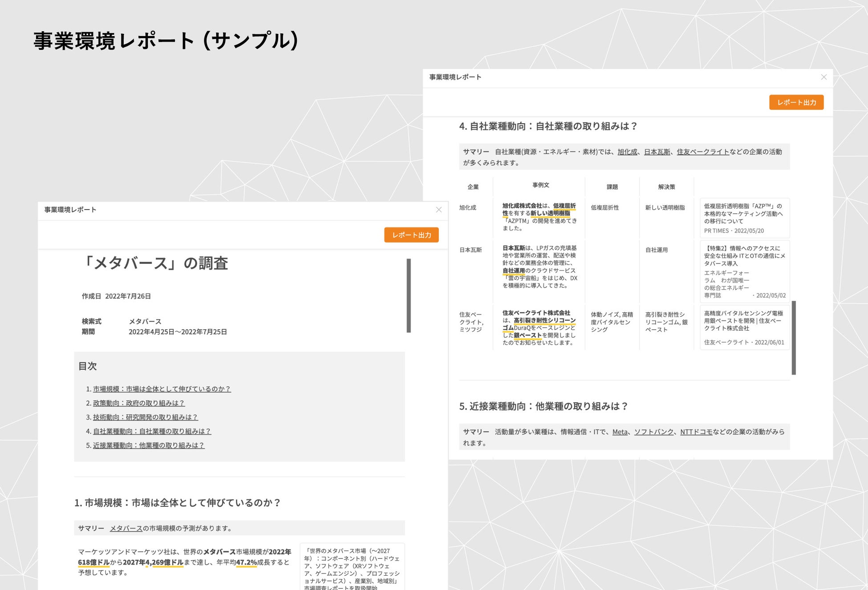Image resolution: width=868 pixels, height=590 pixels.
Task: Click レポート出力 button in left dialog
Action: tap(411, 235)
